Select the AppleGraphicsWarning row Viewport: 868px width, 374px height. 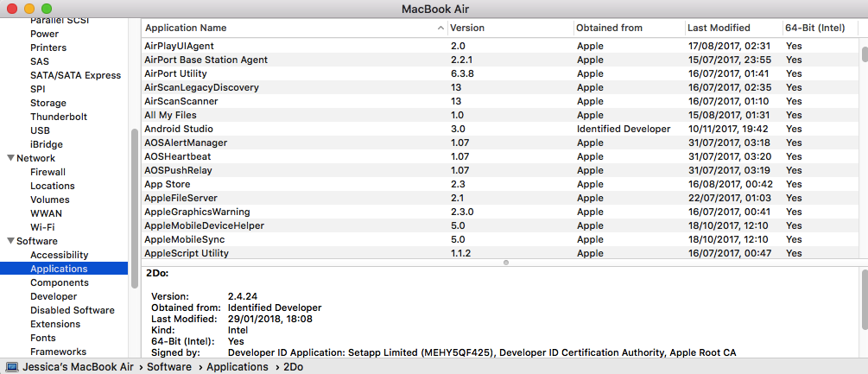coord(500,212)
